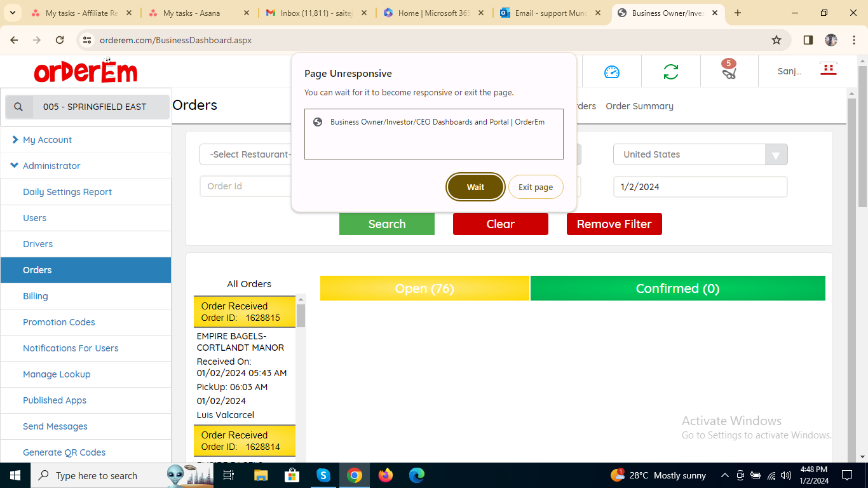The height and width of the screenshot is (488, 868).
Task: Click the Exit page button
Action: click(535, 187)
